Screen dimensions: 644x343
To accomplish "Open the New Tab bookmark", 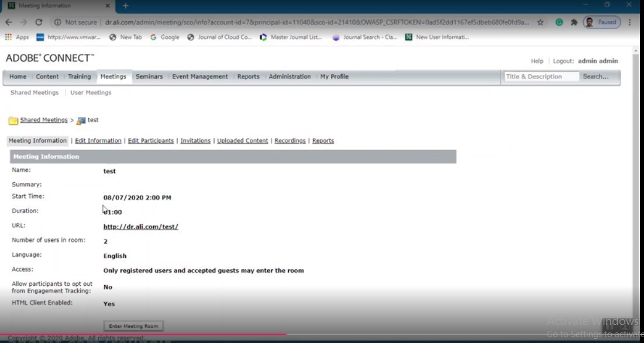I will pyautogui.click(x=126, y=37).
